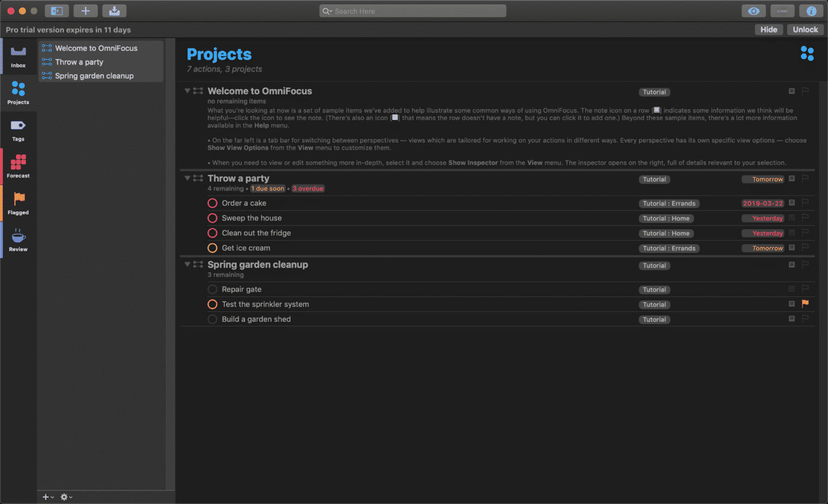Click the Unlock button
The image size is (828, 504).
point(805,30)
